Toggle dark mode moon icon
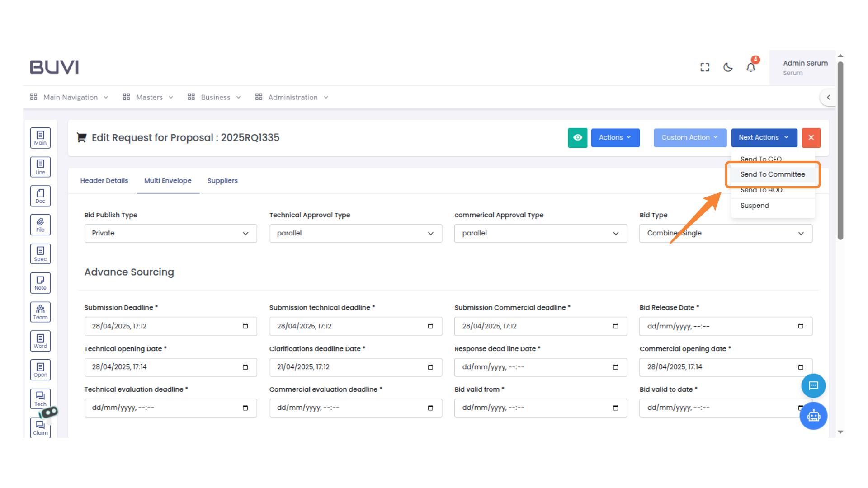Image resolution: width=868 pixels, height=488 pixels. tap(728, 67)
